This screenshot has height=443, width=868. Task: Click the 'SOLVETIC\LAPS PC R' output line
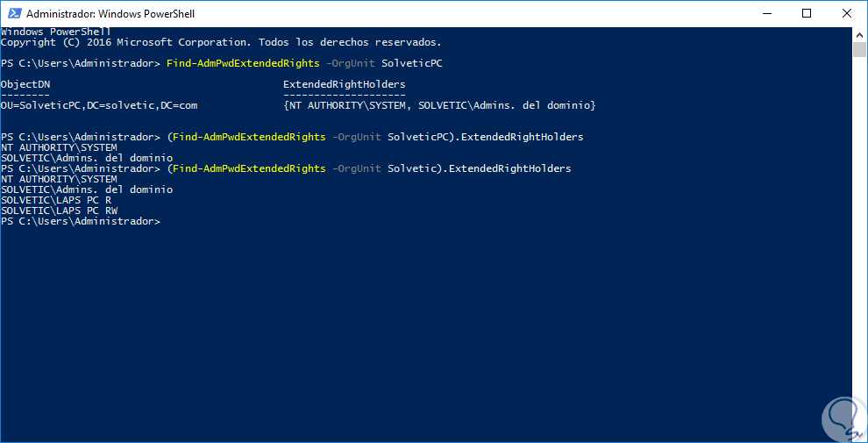[x=56, y=200]
